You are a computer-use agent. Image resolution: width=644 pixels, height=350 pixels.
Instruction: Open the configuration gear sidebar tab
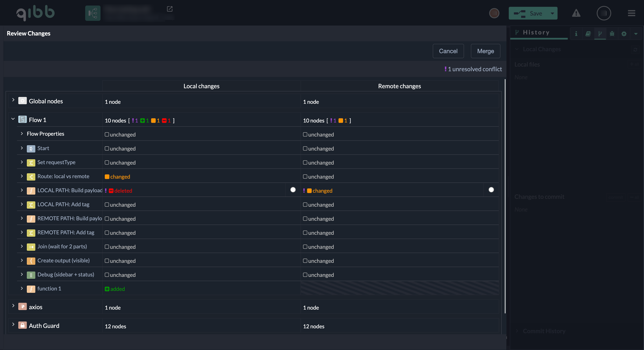[x=624, y=34]
